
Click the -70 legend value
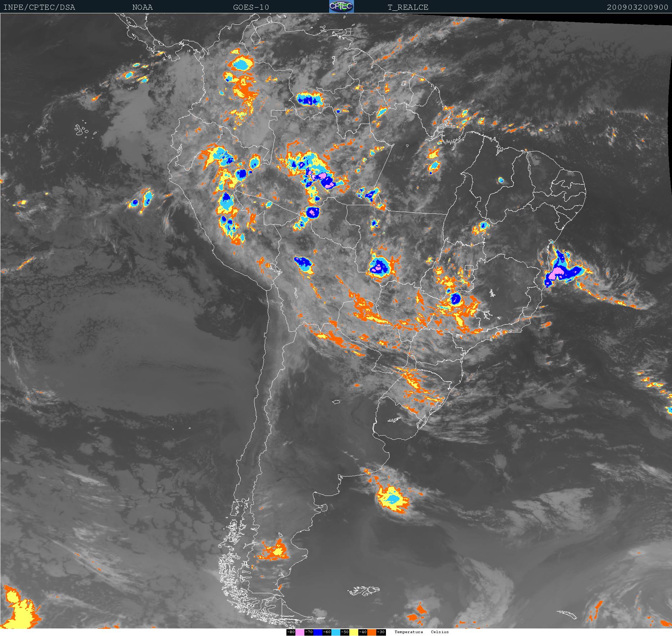(x=309, y=632)
